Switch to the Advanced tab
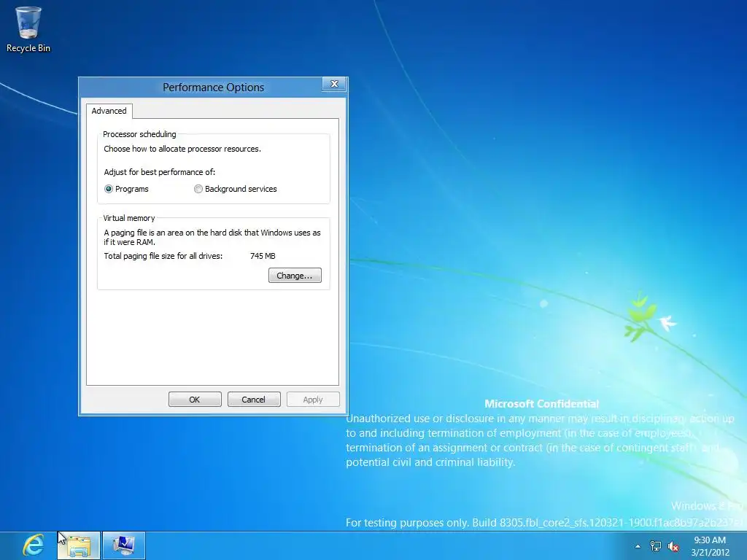747x560 pixels. pyautogui.click(x=109, y=111)
